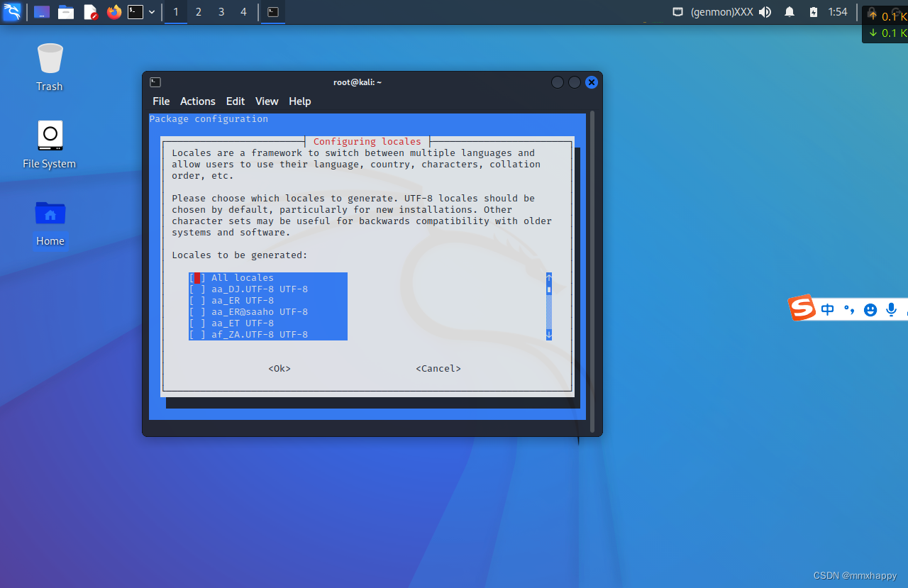This screenshot has width=908, height=588.
Task: Open the terminal Edit menu
Action: pyautogui.click(x=236, y=101)
